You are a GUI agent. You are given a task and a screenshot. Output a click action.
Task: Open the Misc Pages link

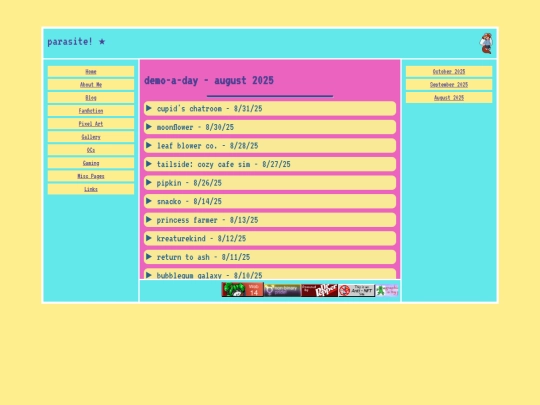[91, 176]
